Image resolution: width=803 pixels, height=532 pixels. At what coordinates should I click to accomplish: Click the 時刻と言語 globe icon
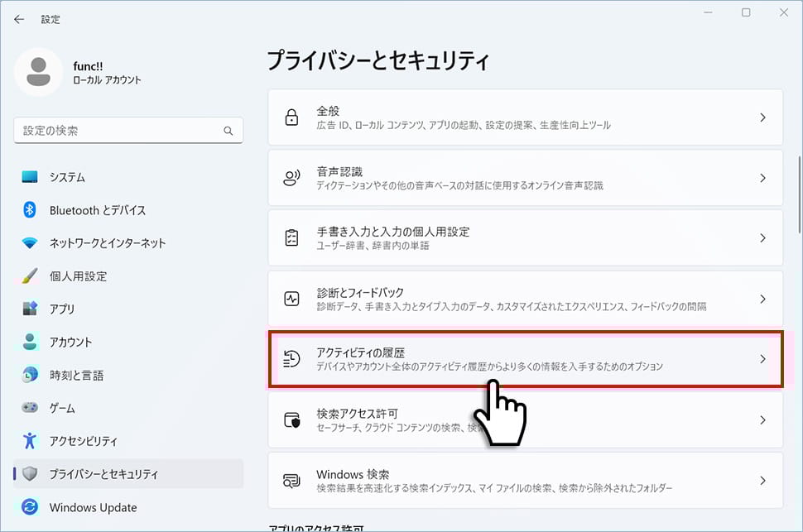pyautogui.click(x=30, y=375)
